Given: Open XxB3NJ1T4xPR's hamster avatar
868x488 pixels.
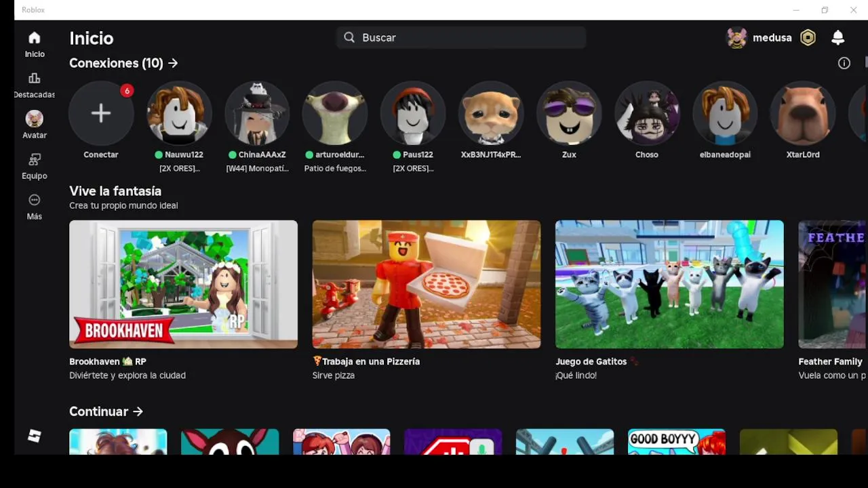Looking at the screenshot, I should point(491,113).
